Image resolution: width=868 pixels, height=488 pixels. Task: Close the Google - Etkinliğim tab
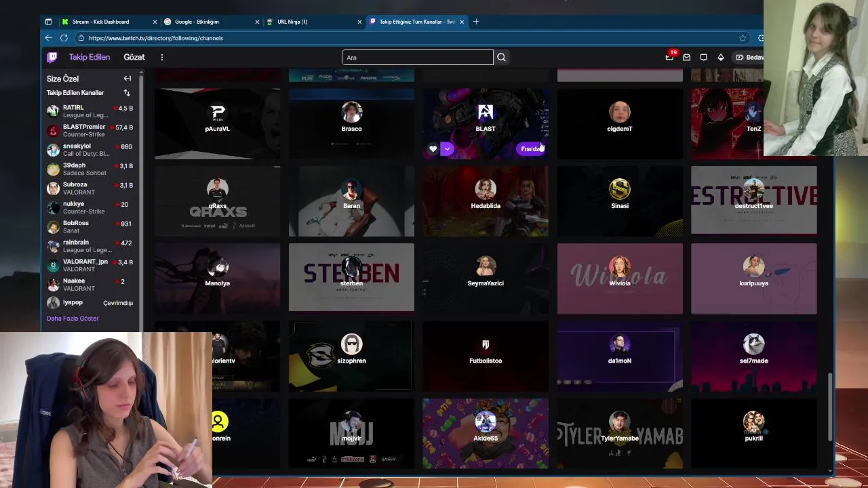257,22
